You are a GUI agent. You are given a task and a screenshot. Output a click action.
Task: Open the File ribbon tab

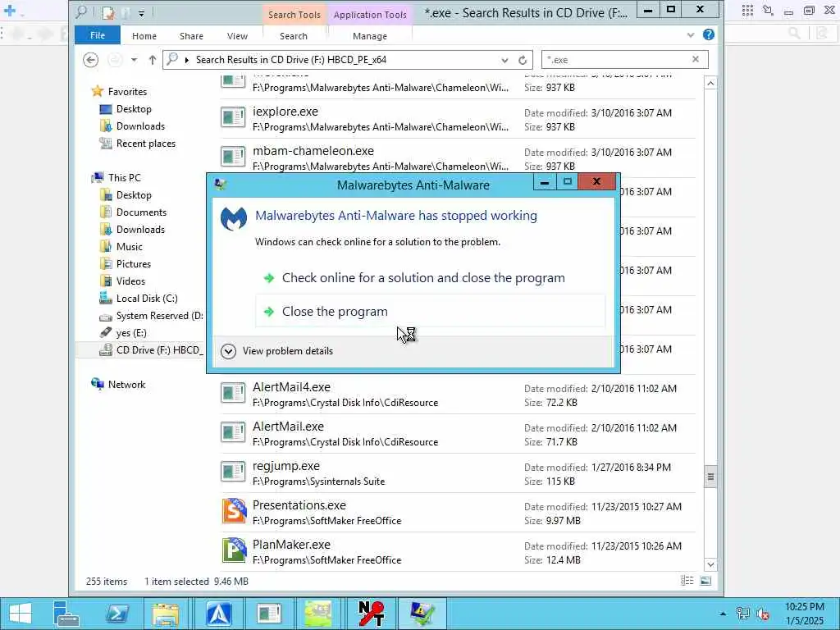point(98,35)
